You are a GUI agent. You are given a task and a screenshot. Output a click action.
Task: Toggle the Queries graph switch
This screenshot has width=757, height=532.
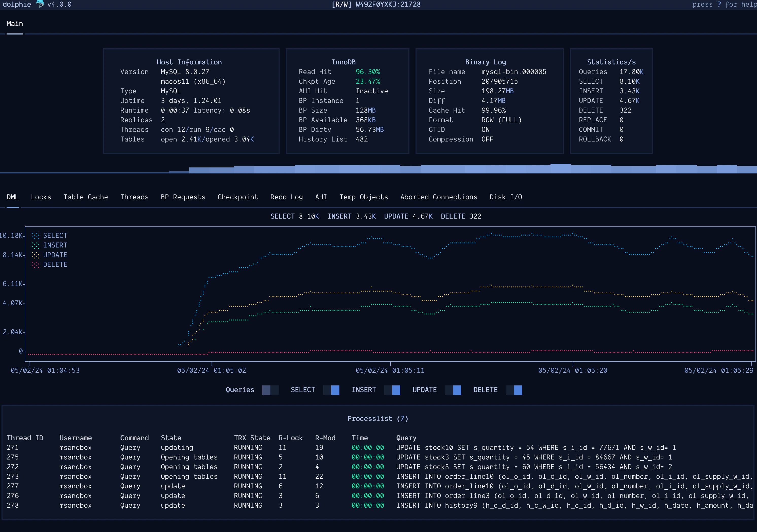coord(270,390)
